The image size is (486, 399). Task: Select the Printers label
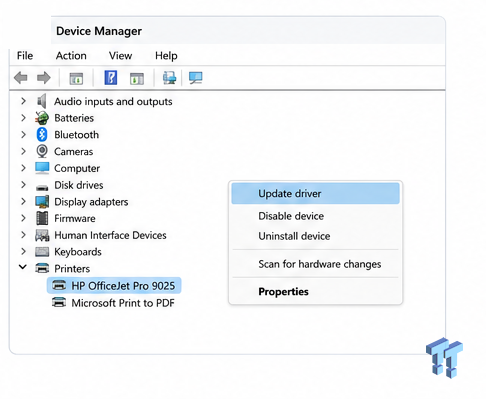[x=72, y=269]
